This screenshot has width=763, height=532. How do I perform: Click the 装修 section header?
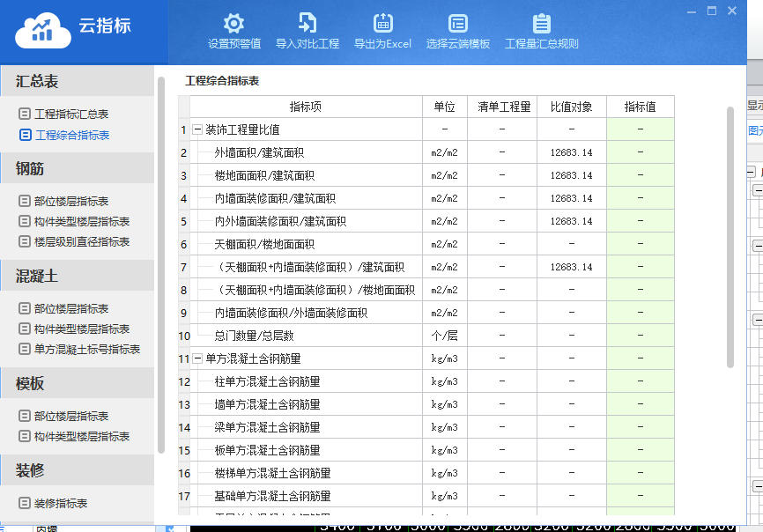coord(78,470)
